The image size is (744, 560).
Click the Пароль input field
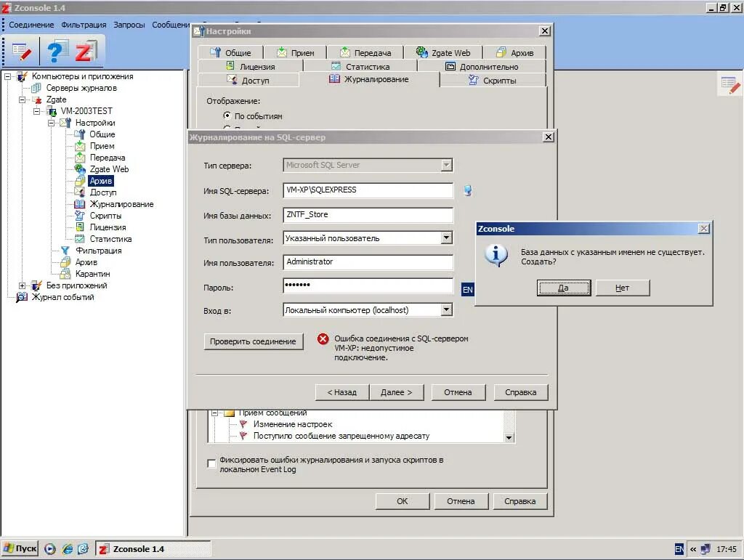point(368,286)
